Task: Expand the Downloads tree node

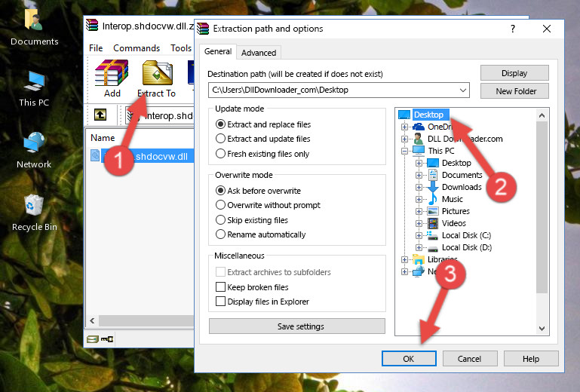Action: 419,187
